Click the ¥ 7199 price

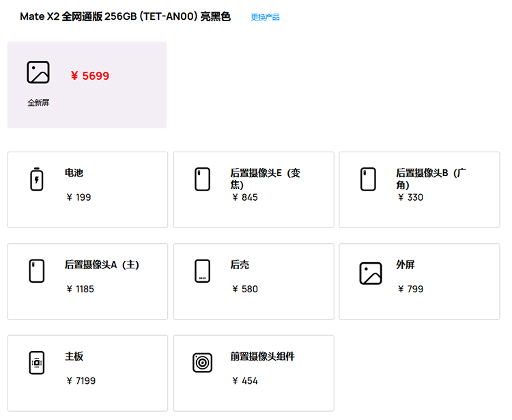point(81,381)
